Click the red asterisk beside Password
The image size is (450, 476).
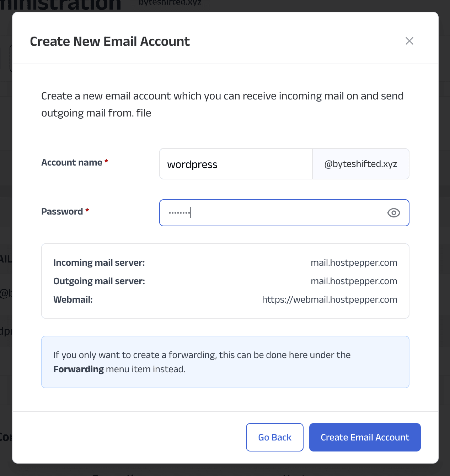(87, 211)
